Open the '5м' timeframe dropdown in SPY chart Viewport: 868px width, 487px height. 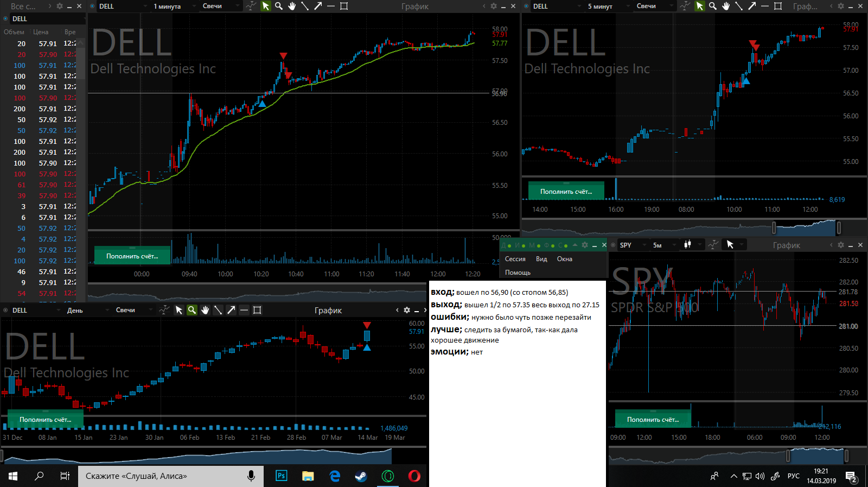pyautogui.click(x=664, y=245)
